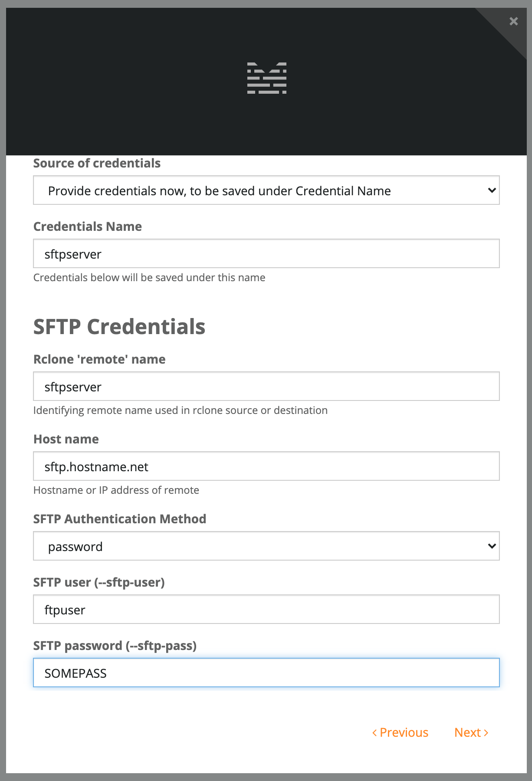Viewport: 532px width, 781px height.
Task: Click the striped M logo in header
Action: click(266, 78)
